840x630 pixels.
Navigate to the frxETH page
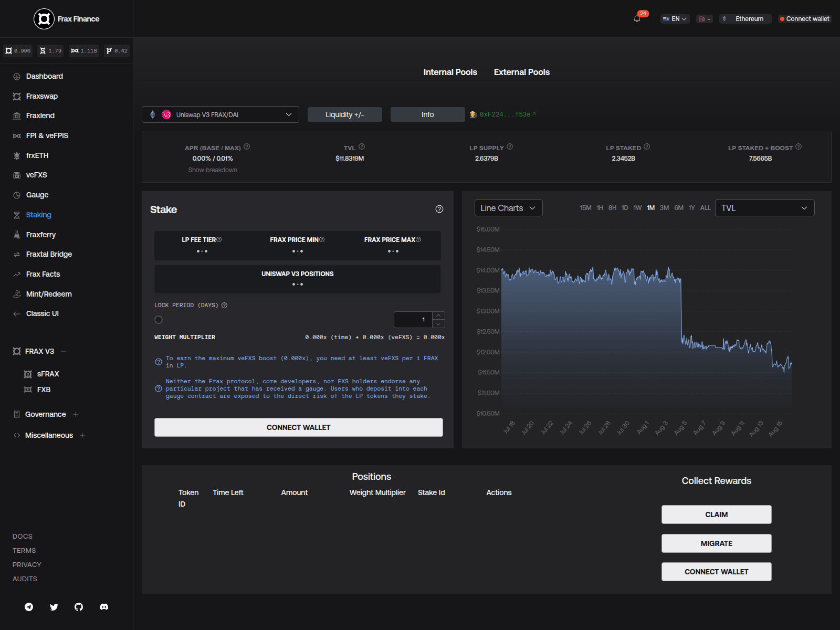click(37, 155)
